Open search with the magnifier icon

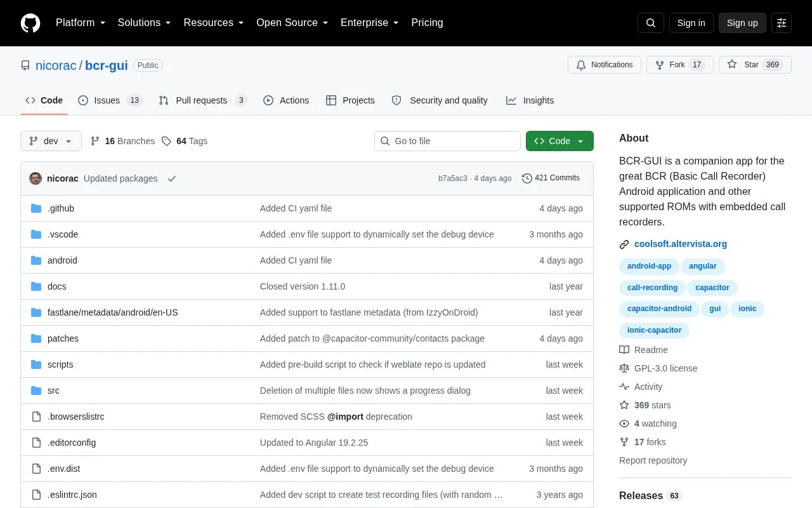point(651,23)
